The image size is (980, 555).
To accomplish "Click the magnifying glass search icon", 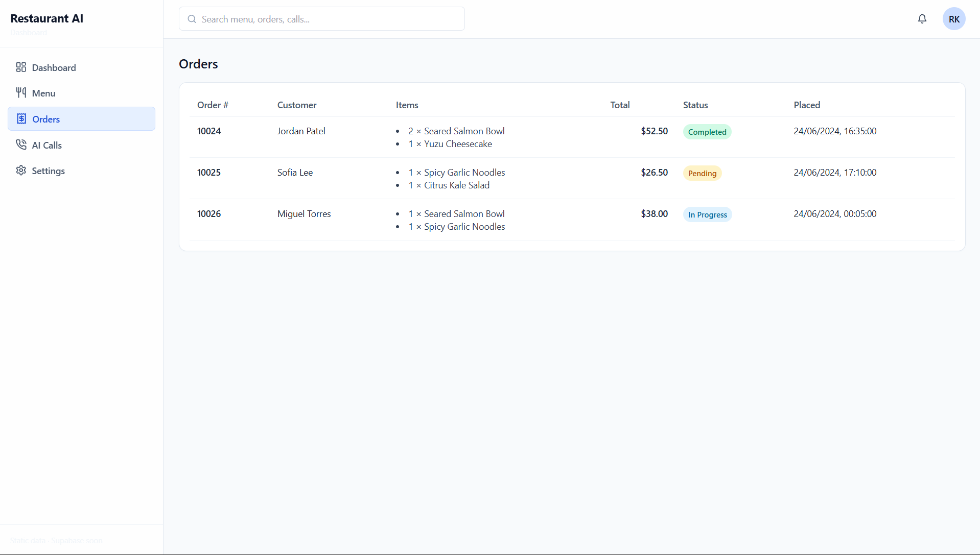I will pos(192,19).
